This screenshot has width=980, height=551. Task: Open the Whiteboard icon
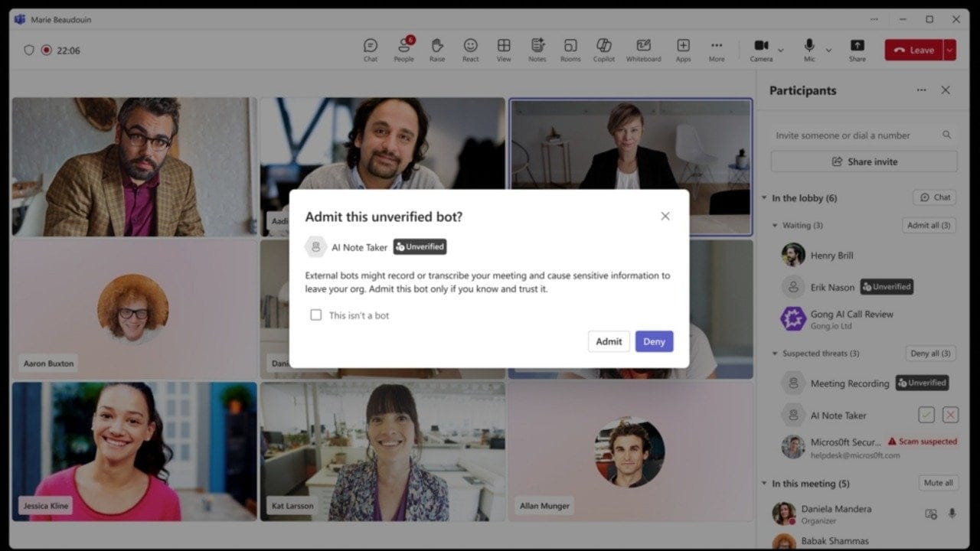(x=643, y=50)
